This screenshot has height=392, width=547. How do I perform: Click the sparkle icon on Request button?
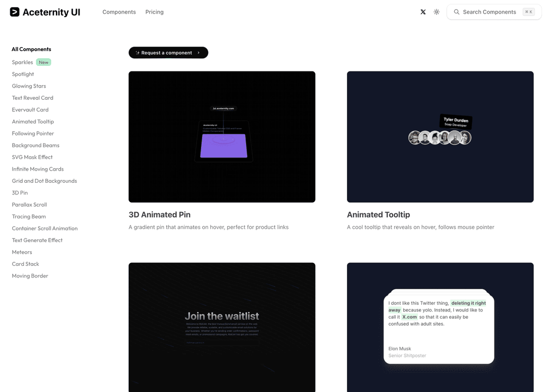[x=137, y=53]
